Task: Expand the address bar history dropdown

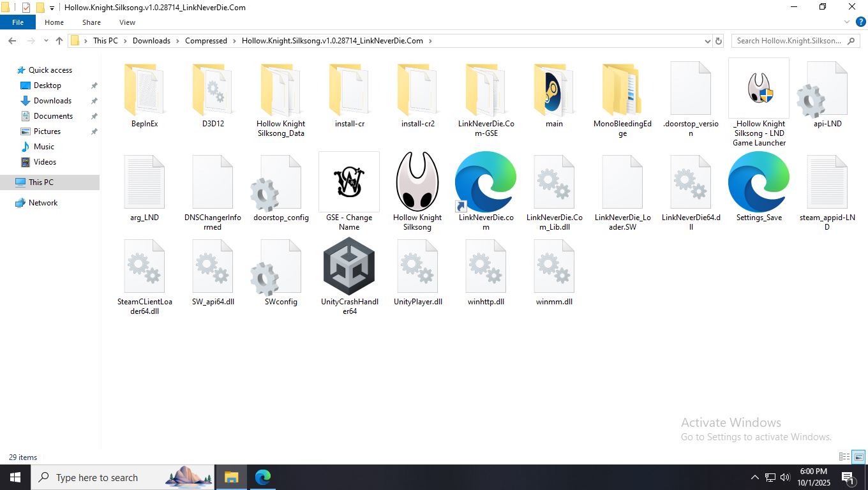Action: (707, 41)
